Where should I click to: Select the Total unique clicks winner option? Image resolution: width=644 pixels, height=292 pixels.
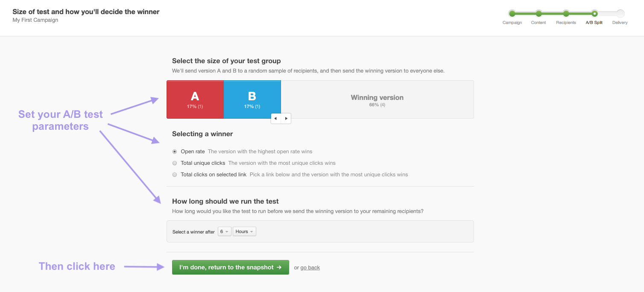point(175,163)
